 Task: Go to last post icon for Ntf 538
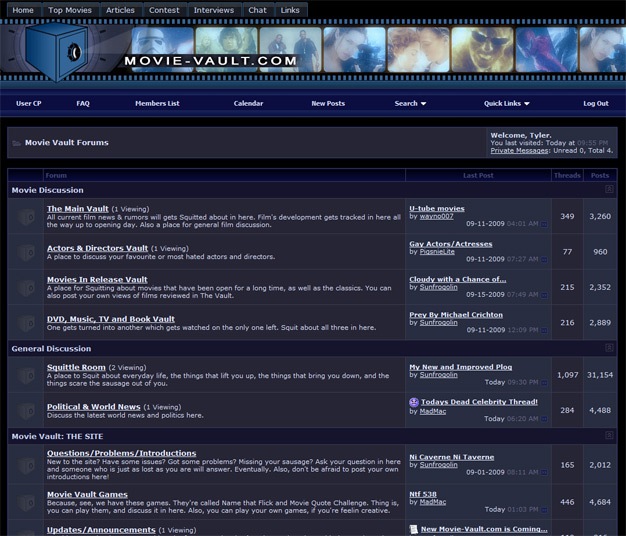click(x=544, y=510)
